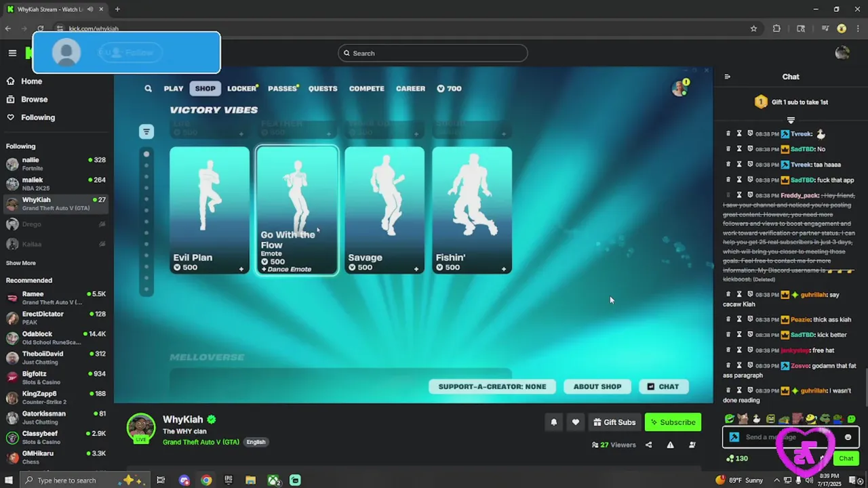Click the Gift Subs button

pos(614,422)
